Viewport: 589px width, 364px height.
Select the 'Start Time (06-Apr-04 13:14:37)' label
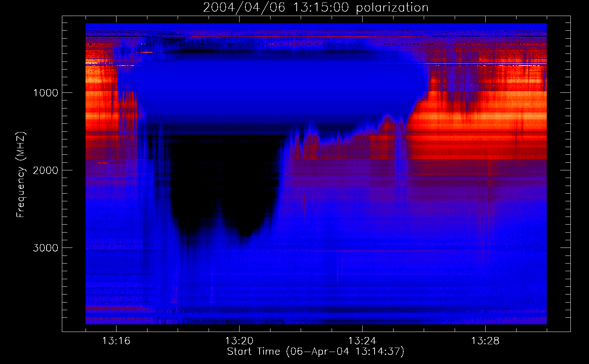[x=316, y=352]
